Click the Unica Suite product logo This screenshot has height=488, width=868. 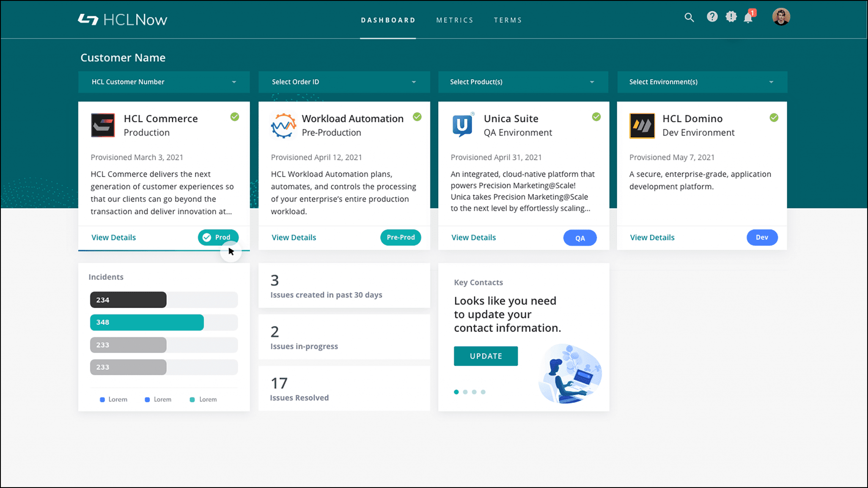(463, 125)
